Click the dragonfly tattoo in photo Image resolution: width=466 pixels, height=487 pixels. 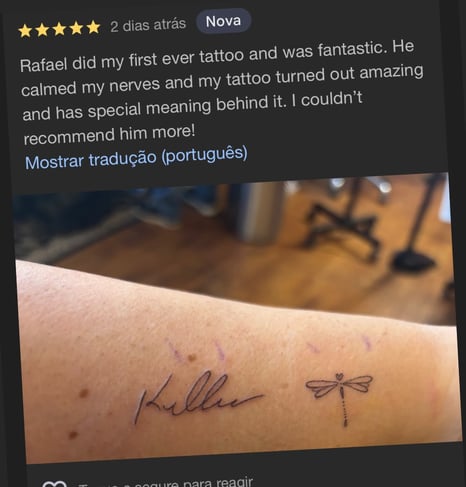pos(340,397)
